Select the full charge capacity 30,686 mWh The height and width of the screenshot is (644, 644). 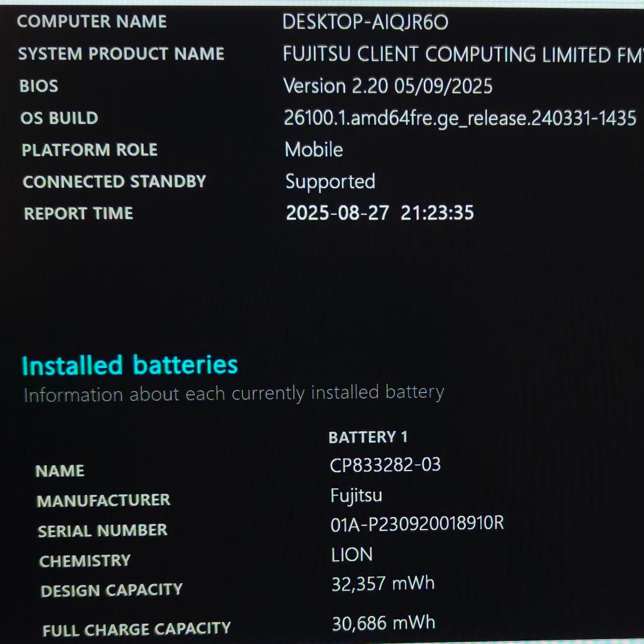[383, 623]
